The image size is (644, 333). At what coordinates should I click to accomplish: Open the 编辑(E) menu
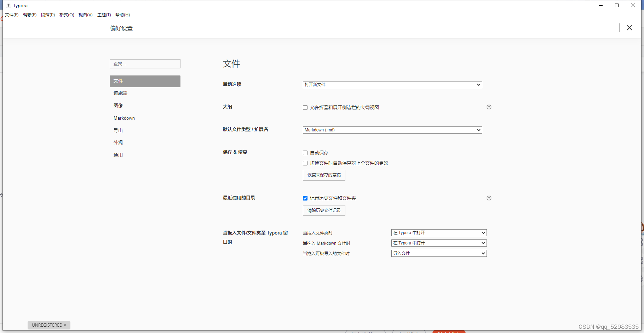[x=30, y=15]
